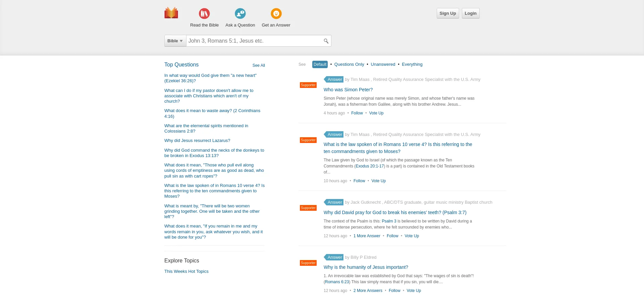Image resolution: width=644 pixels, height=298 pixels.
Task: Open feed title about David's enemies' teeth
Action: [x=395, y=212]
